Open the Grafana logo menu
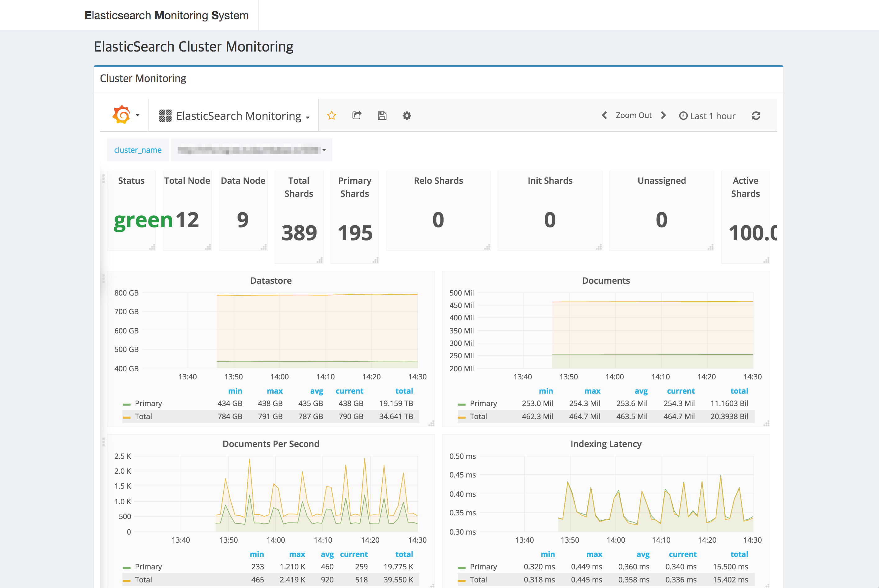Image resolution: width=879 pixels, height=588 pixels. (126, 115)
